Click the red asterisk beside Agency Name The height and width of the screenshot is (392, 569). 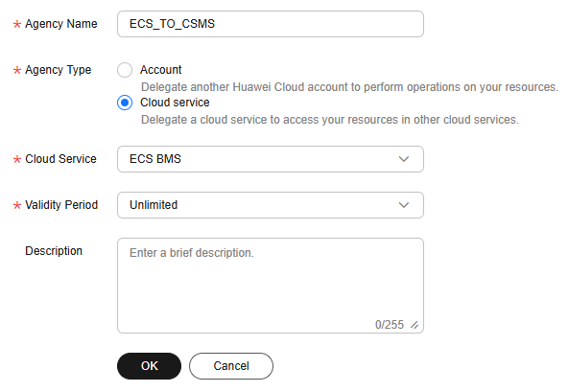click(17, 24)
